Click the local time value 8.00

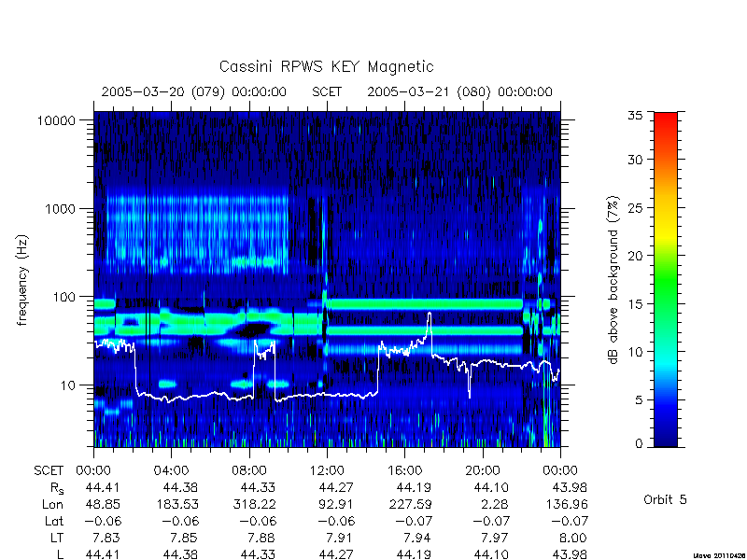coord(572,539)
